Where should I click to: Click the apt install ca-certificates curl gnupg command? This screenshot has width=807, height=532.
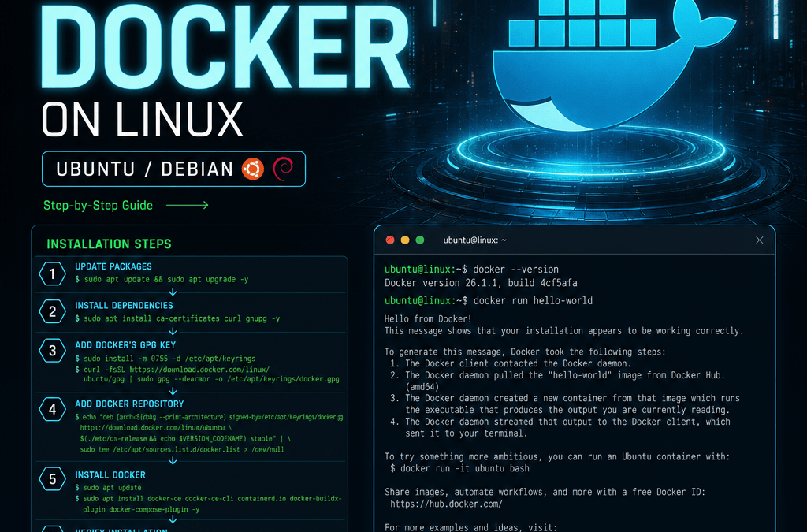(x=177, y=318)
